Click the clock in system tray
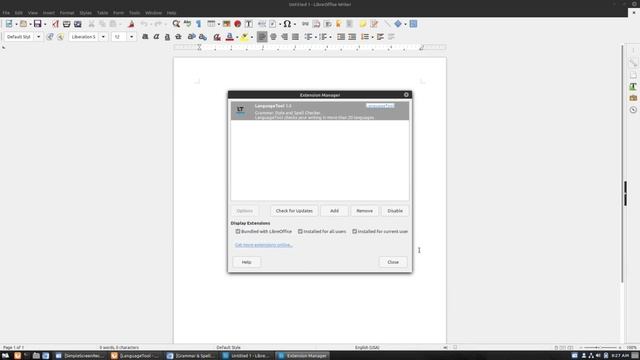The height and width of the screenshot is (360, 640). (x=620, y=356)
